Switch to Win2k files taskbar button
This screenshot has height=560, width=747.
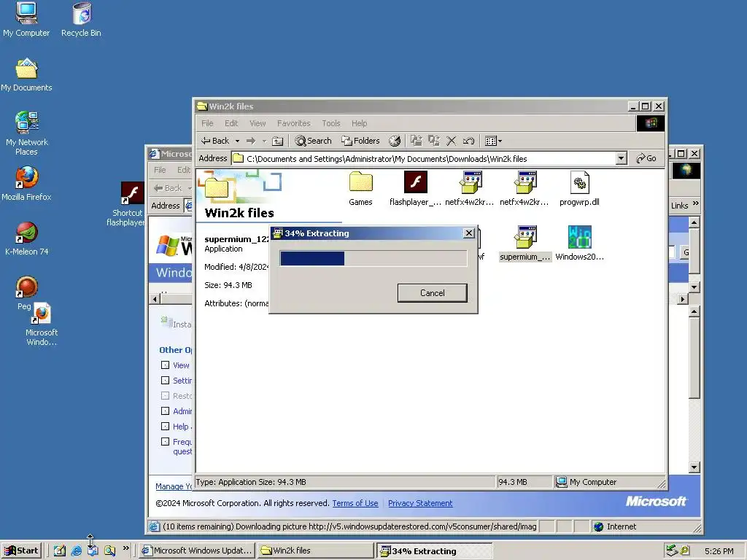click(x=315, y=551)
